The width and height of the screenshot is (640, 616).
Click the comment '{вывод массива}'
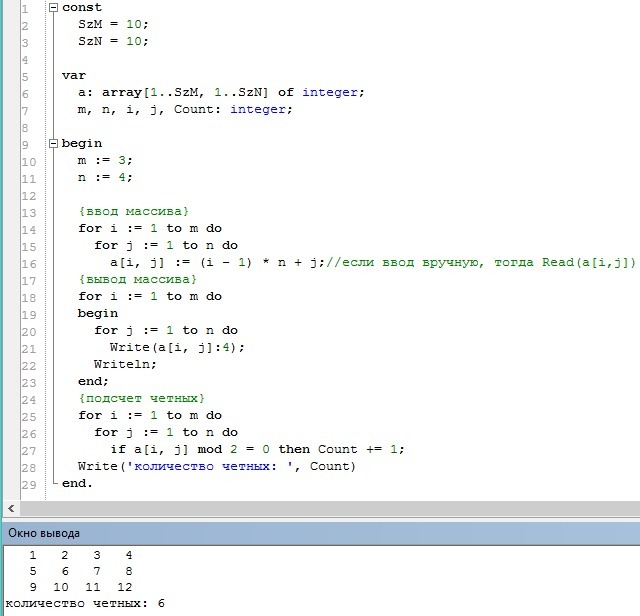[x=138, y=279]
